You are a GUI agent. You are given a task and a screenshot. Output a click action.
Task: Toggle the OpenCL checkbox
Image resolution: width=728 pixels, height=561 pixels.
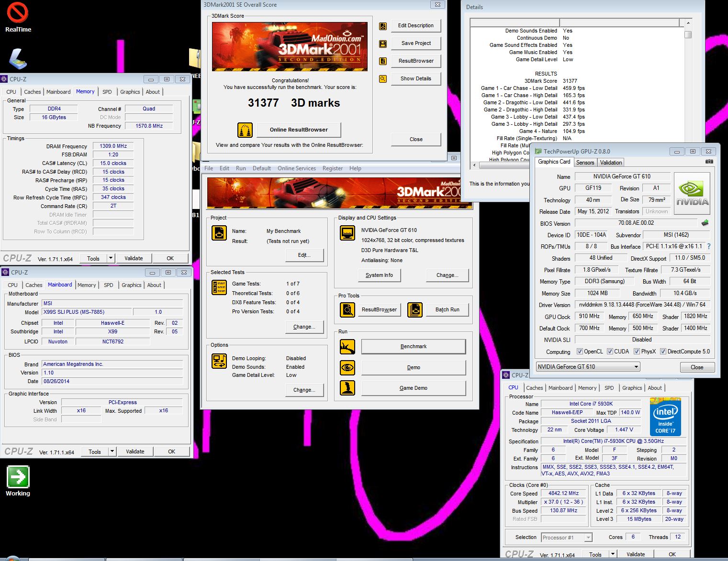pyautogui.click(x=580, y=352)
